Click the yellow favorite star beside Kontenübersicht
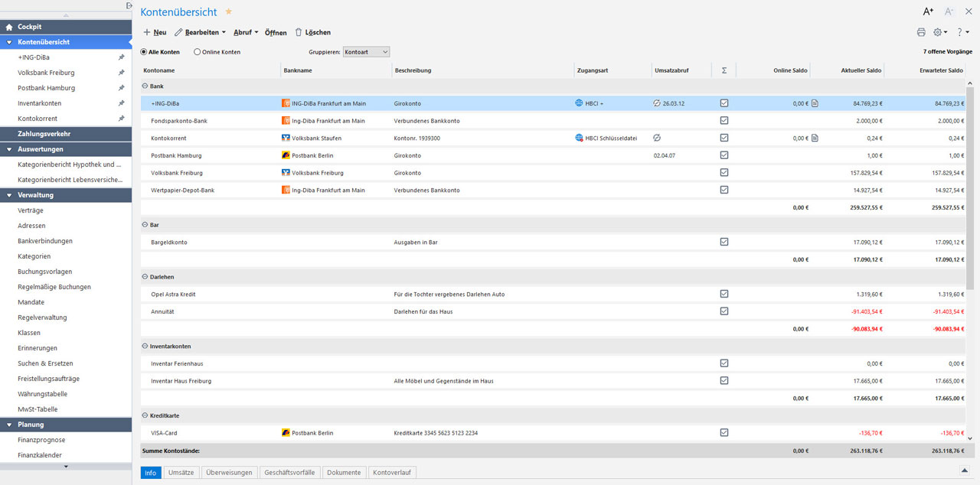This screenshot has width=980, height=485. click(228, 12)
